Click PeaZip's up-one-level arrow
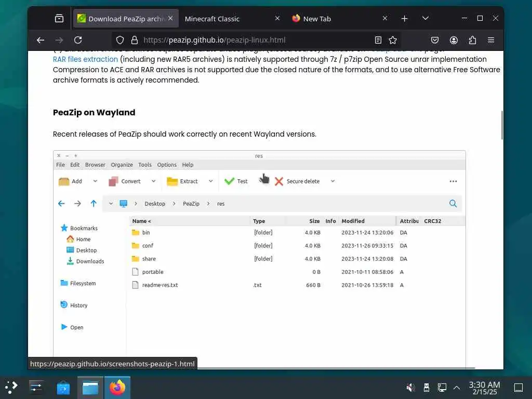This screenshot has width=532, height=399. click(x=94, y=204)
